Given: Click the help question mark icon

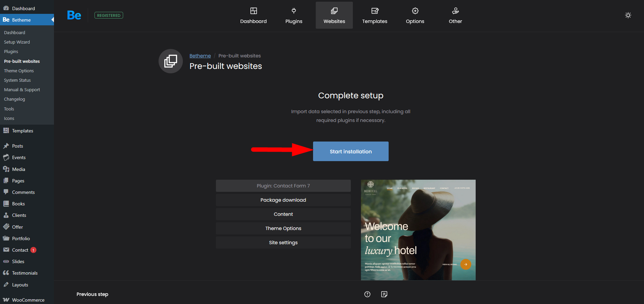Looking at the screenshot, I should [367, 294].
